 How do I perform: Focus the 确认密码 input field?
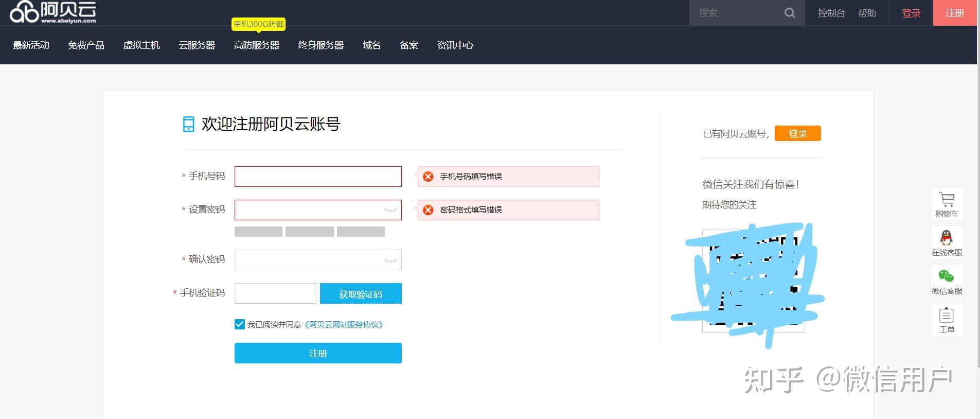318,260
